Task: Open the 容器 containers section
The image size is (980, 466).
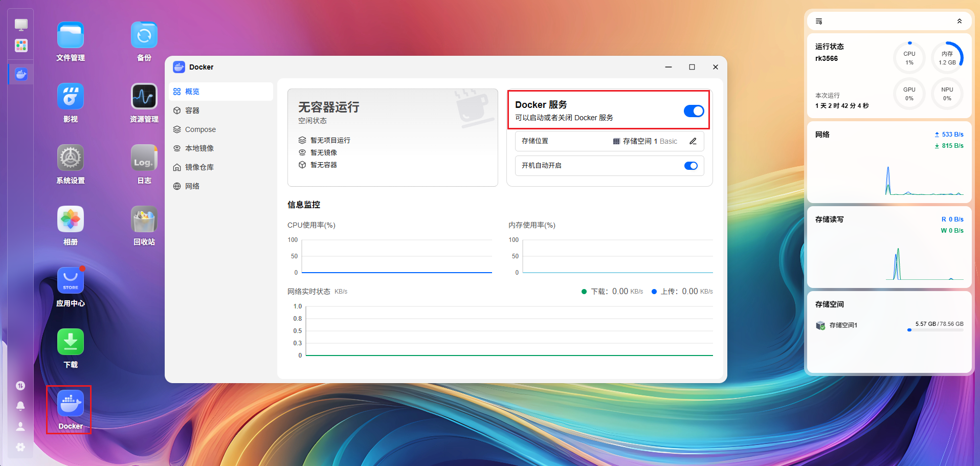Action: click(x=221, y=110)
